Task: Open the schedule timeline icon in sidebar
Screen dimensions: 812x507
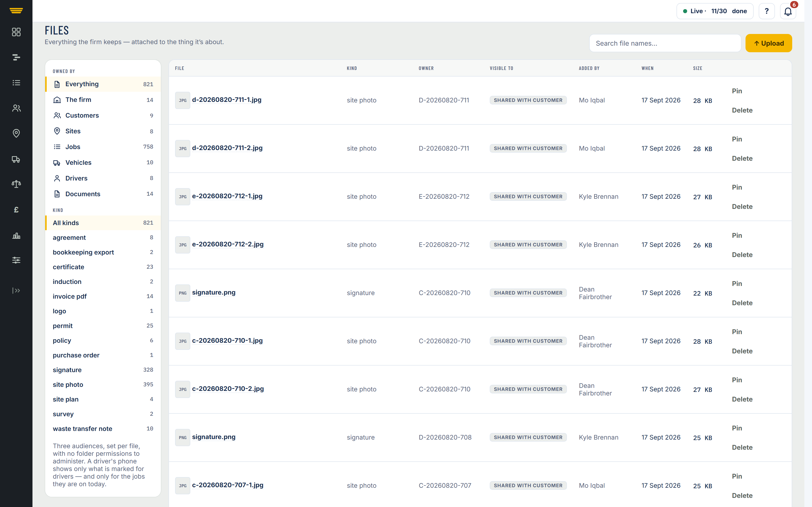Action: tap(16, 57)
